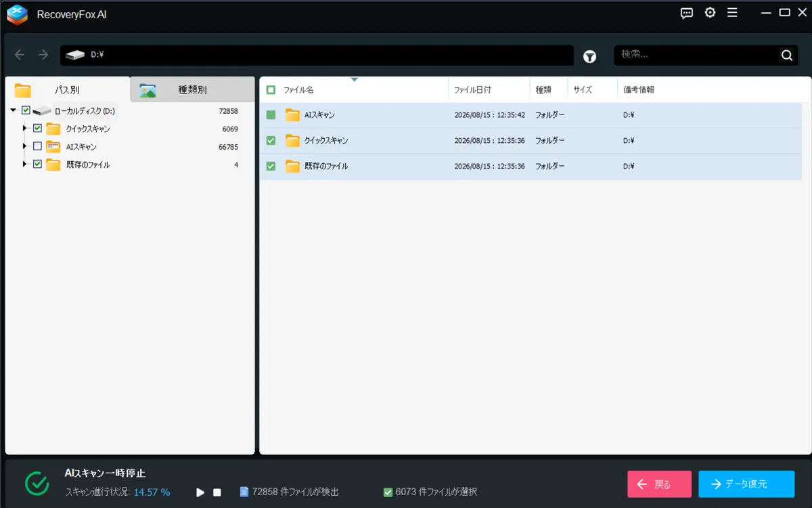Sort by ファイル日付 column header

tap(489, 89)
